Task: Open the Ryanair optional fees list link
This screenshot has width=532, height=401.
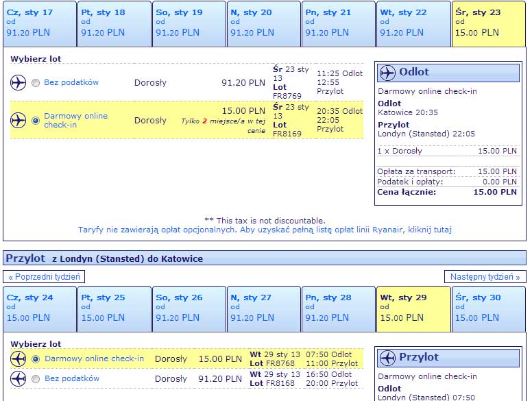Action: [265, 230]
